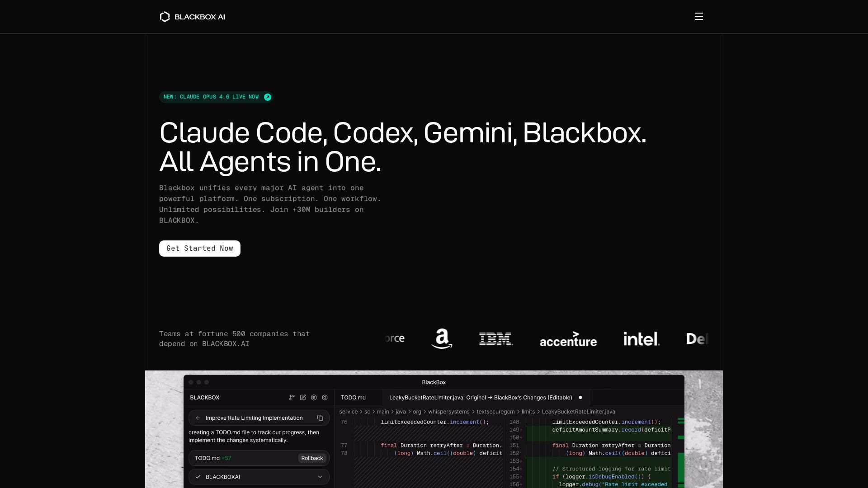
Task: Click the whispersystems breadcrumb entry
Action: tap(449, 412)
